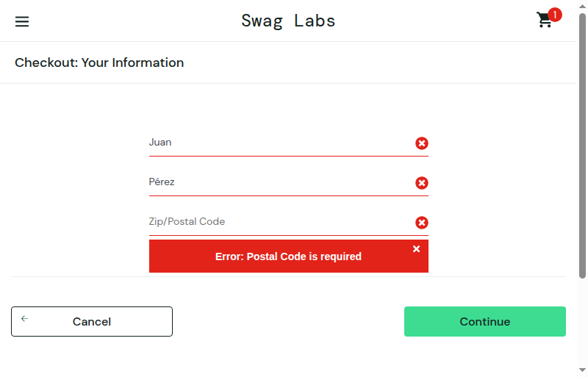Image resolution: width=588 pixels, height=377 pixels.
Task: Open the hamburger menu
Action: point(22,21)
